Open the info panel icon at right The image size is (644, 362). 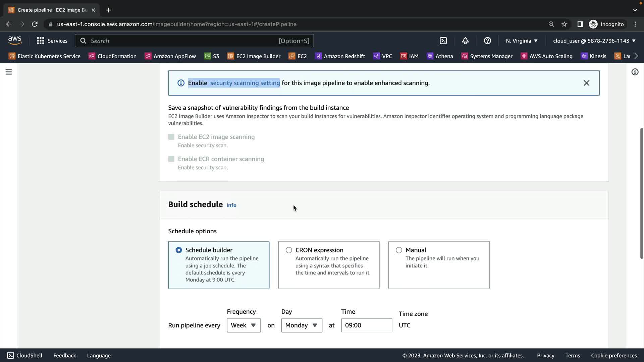[635, 72]
